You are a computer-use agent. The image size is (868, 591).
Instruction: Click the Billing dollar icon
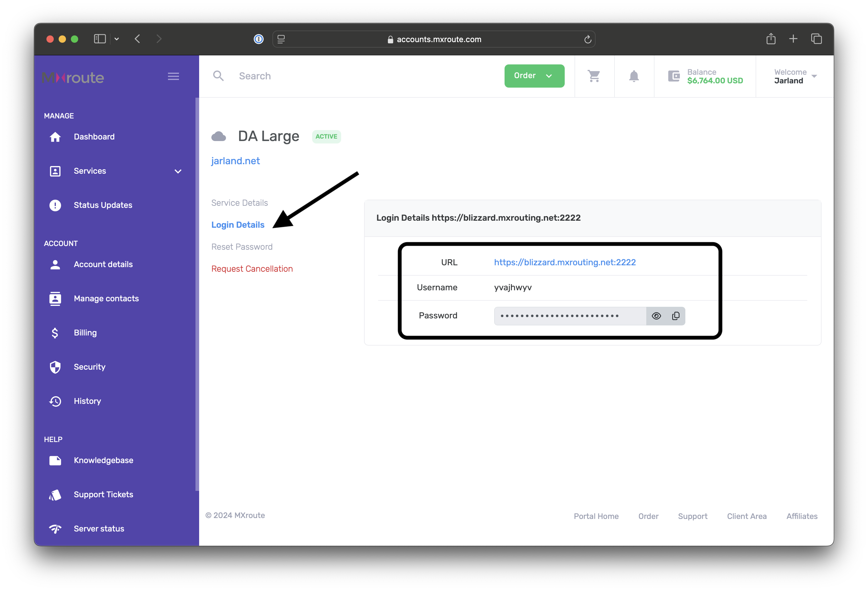tap(55, 333)
